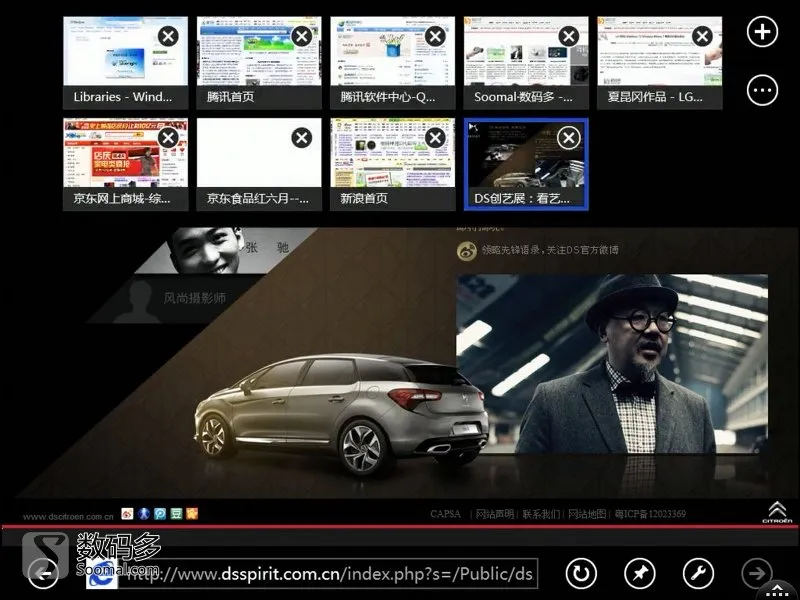This screenshot has height=600, width=800.
Task: Switch to the Libraries - Wind... tab
Action: click(126, 63)
